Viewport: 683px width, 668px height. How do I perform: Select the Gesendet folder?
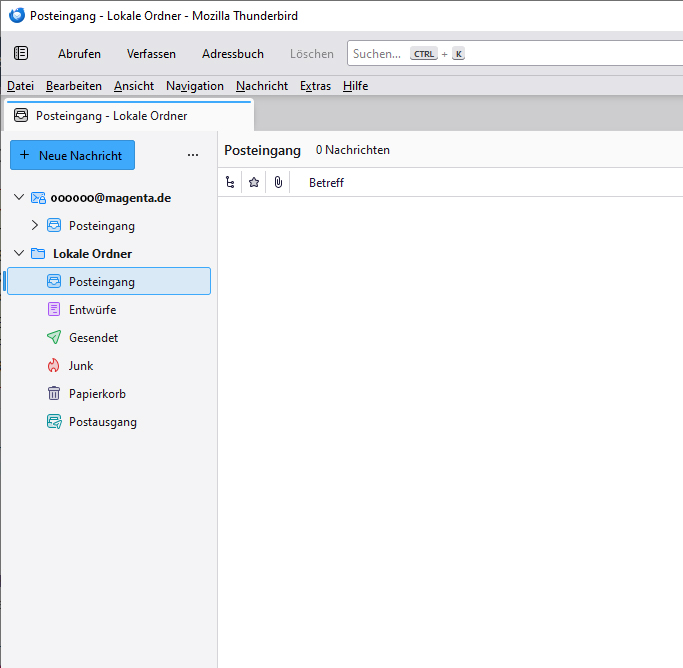tap(93, 338)
